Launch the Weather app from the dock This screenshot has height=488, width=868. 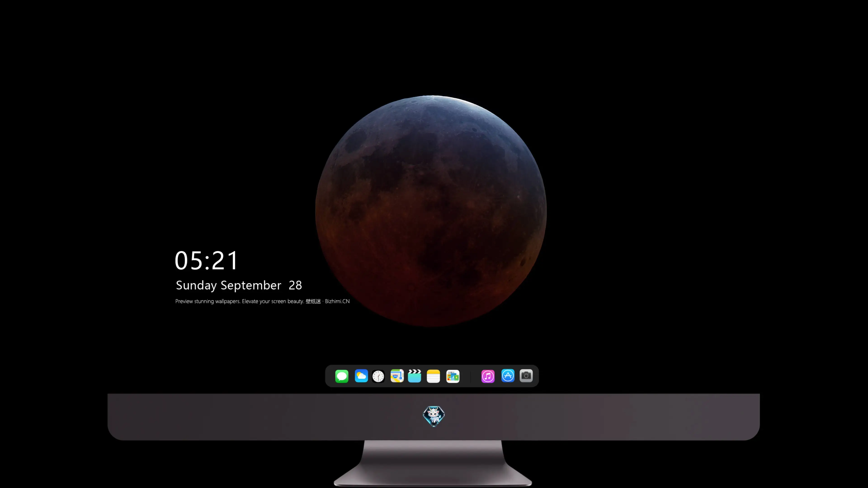pyautogui.click(x=361, y=376)
